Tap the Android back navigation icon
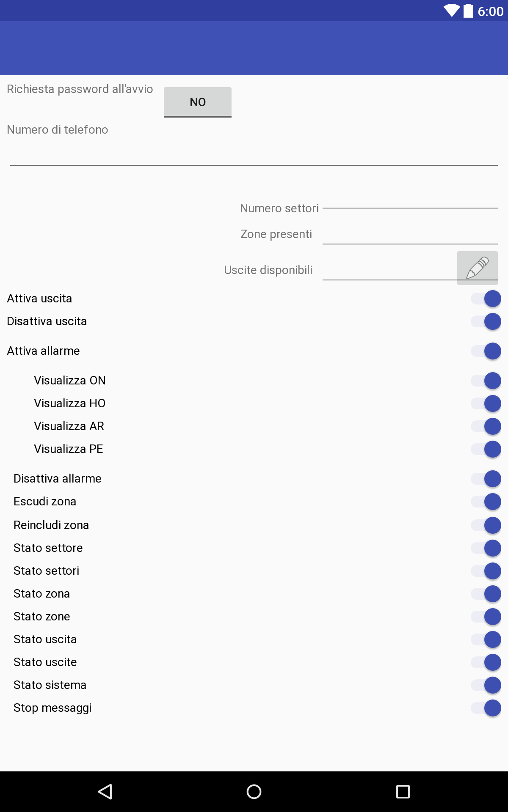Screen dimensions: 508x812 105,791
